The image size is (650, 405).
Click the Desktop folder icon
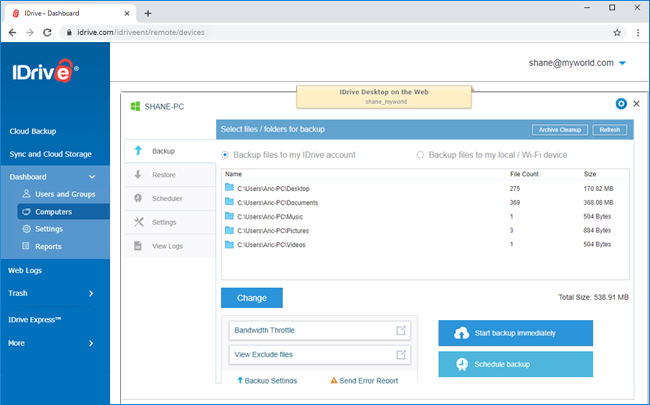tap(229, 187)
